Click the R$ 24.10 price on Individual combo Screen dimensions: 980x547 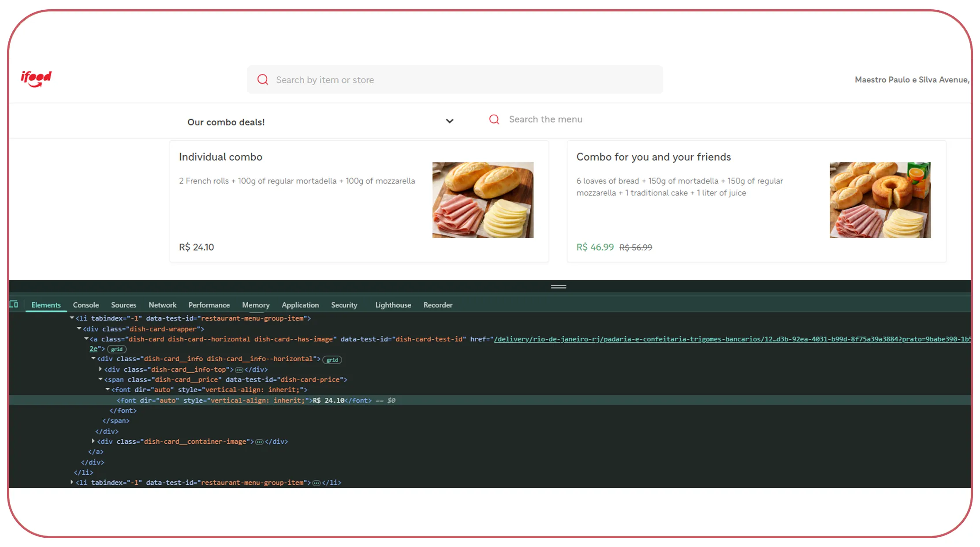click(x=196, y=247)
